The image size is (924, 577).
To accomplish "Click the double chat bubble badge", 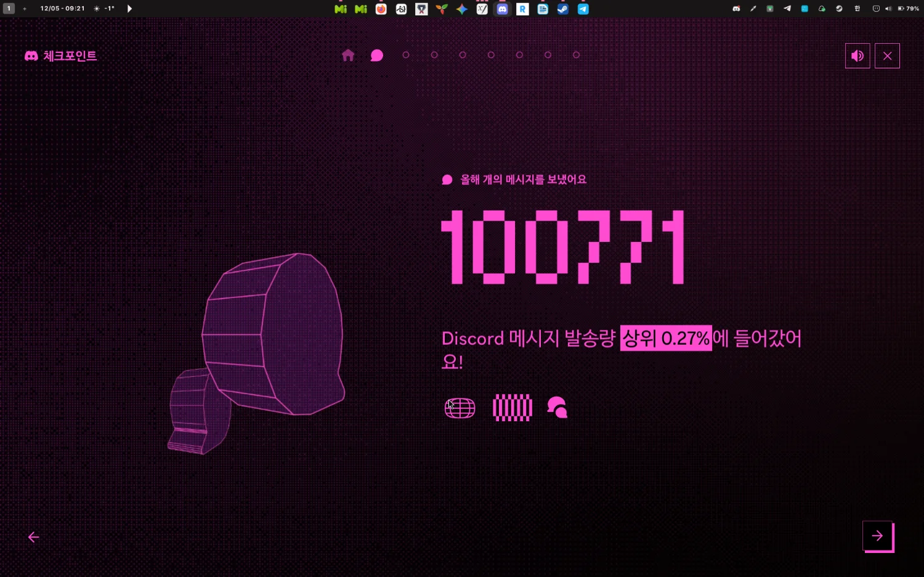I will tap(557, 408).
